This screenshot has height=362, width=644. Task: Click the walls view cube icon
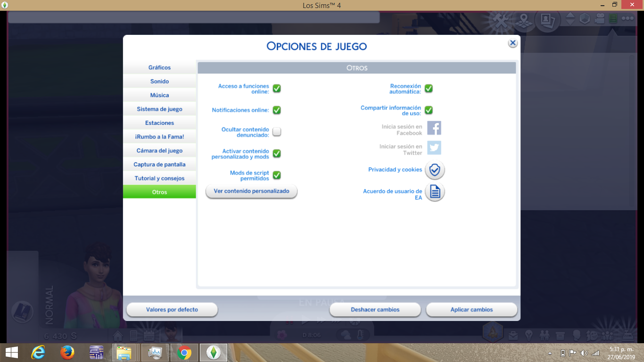(585, 19)
